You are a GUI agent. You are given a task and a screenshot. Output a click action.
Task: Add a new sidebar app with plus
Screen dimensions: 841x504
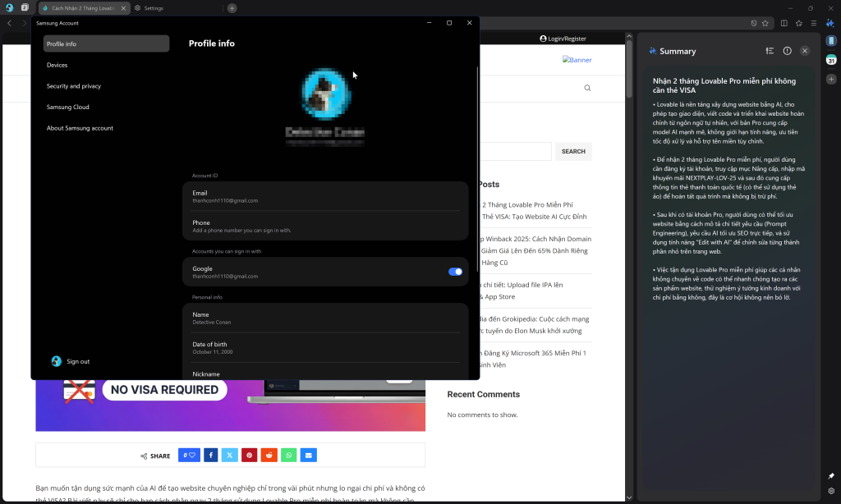pos(831,79)
